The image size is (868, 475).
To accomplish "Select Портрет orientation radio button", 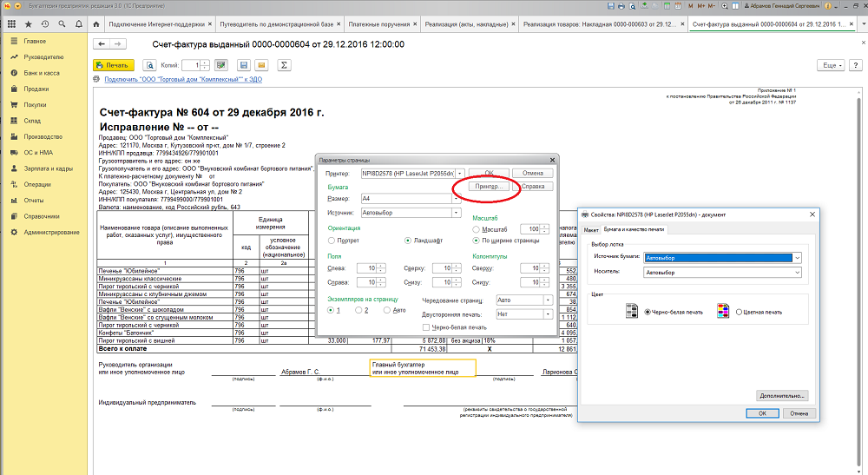I will click(x=332, y=240).
